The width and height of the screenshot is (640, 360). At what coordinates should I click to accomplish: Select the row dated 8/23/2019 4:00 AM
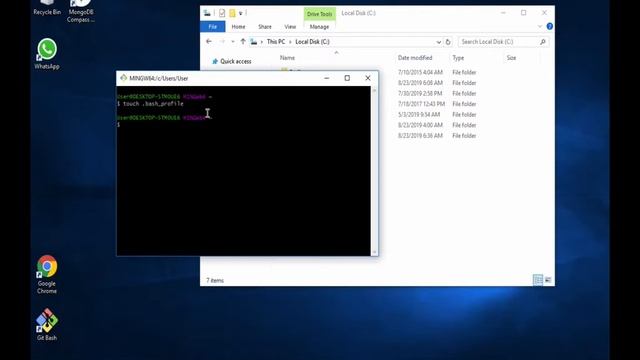(420, 125)
